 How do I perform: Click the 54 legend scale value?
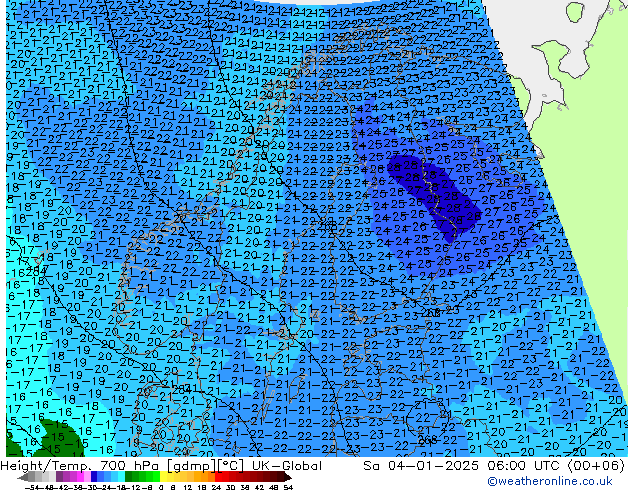[x=287, y=487]
